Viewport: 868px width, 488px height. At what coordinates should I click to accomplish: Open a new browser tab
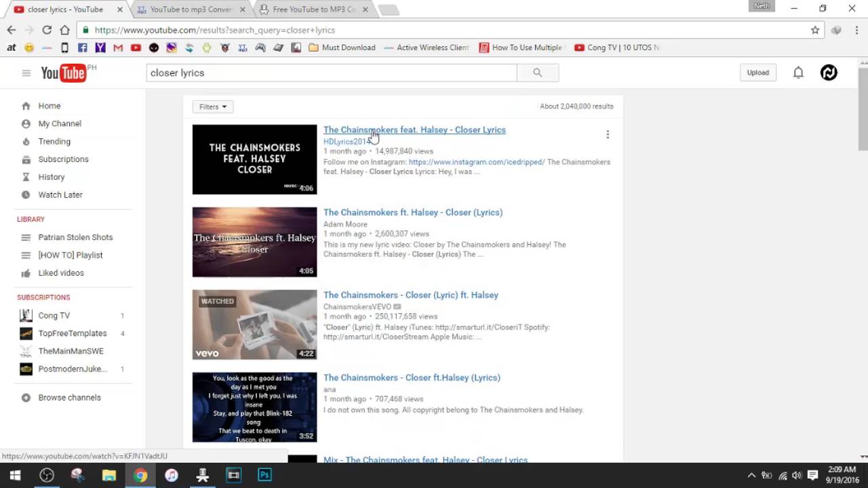coord(388,10)
